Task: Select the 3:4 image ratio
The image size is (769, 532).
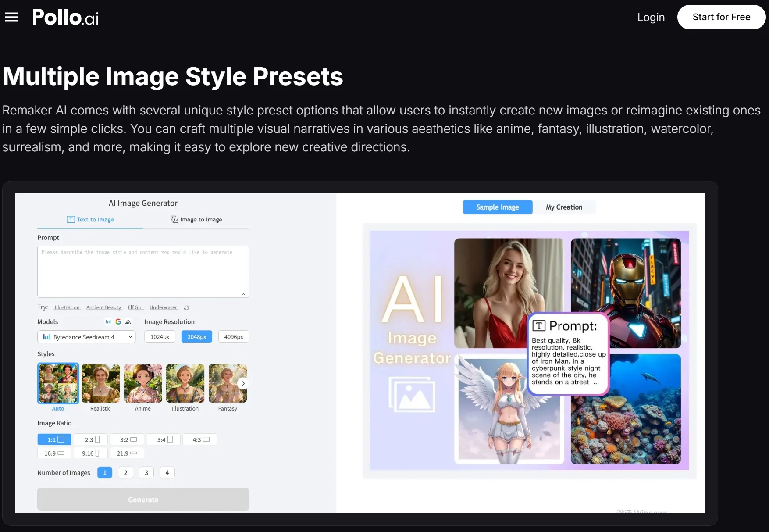Action: [164, 439]
